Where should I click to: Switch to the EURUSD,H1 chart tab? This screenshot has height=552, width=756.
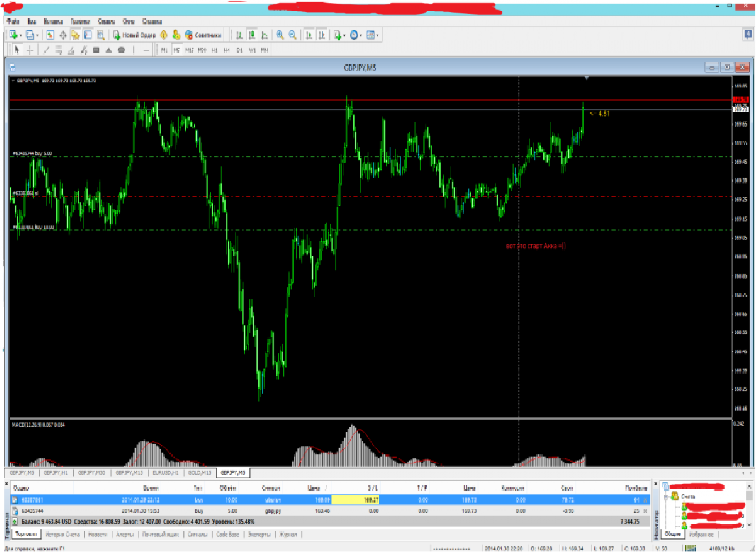click(165, 472)
